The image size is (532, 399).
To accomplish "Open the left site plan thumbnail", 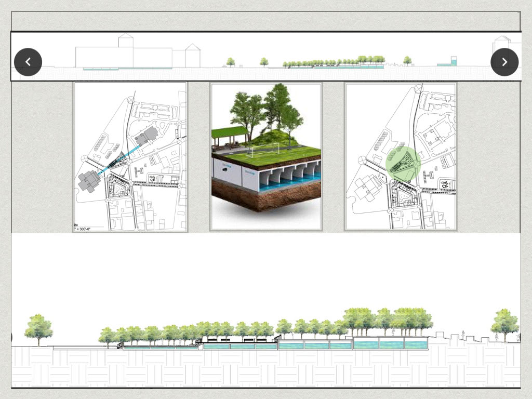I will click(130, 156).
